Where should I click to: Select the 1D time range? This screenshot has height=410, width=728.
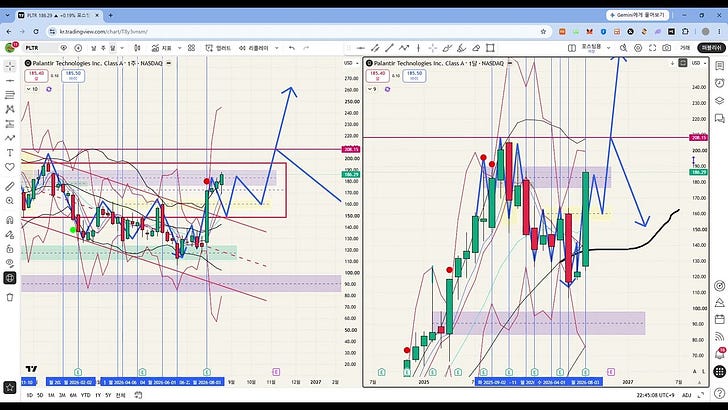pyautogui.click(x=29, y=395)
